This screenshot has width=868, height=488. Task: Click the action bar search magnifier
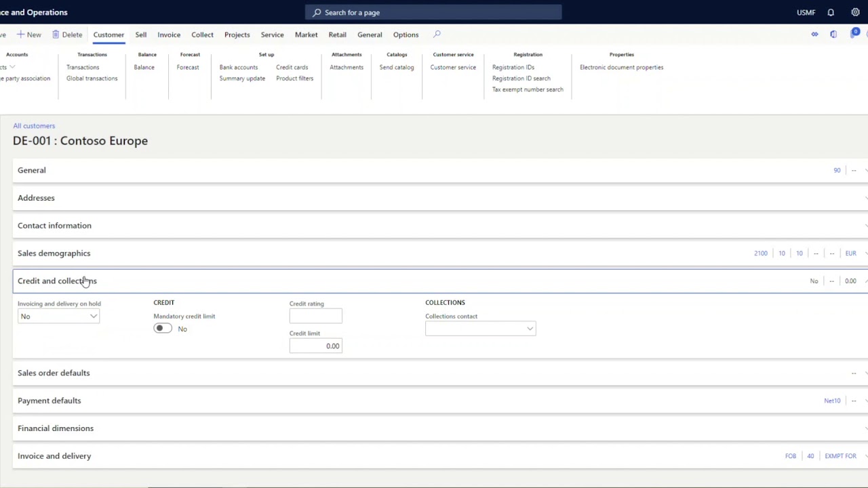point(437,35)
